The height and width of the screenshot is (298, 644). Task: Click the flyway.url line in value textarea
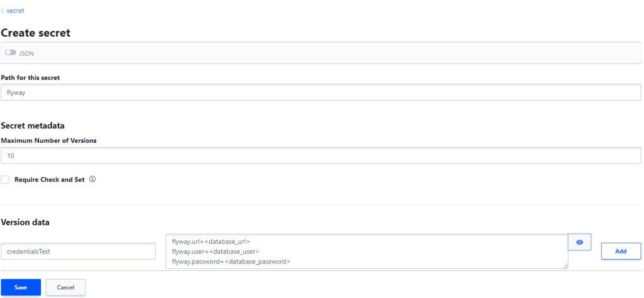coord(211,241)
